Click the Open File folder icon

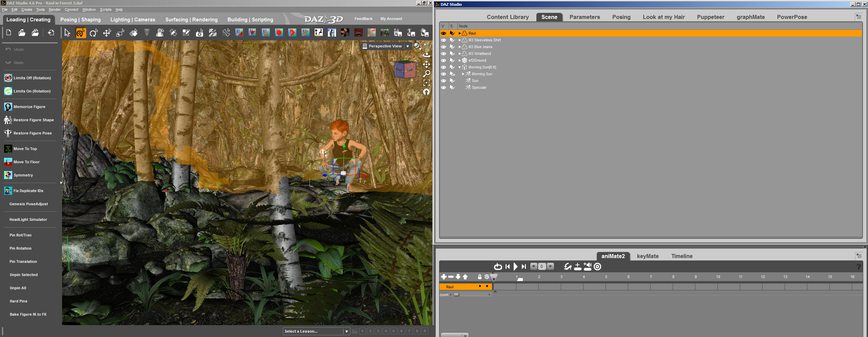[x=22, y=33]
